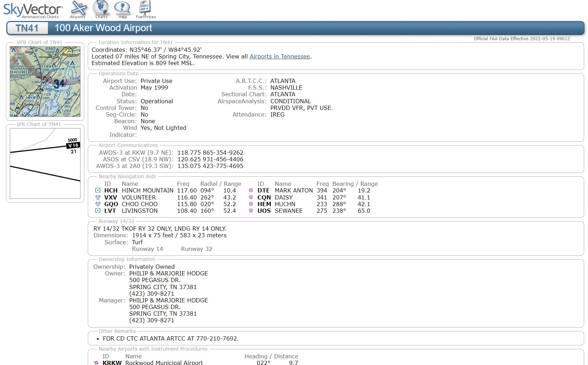Open the VFR chart thumbnail of TN41
Viewport: 588px width, 365px height.
tap(45, 82)
